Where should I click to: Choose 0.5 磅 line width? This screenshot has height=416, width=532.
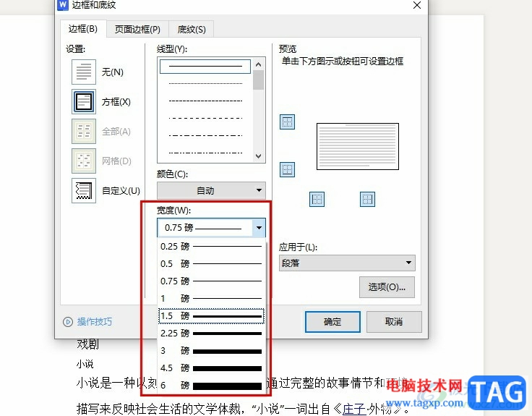pyautogui.click(x=211, y=263)
